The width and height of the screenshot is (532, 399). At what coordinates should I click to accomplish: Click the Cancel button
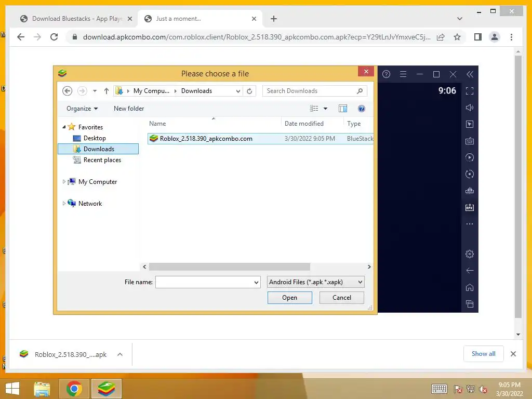342,298
